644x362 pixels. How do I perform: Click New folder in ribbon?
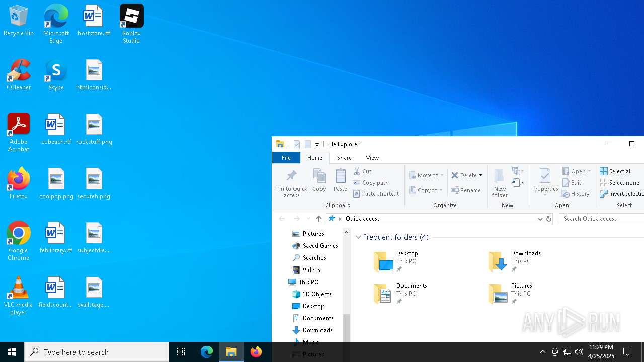point(500,184)
